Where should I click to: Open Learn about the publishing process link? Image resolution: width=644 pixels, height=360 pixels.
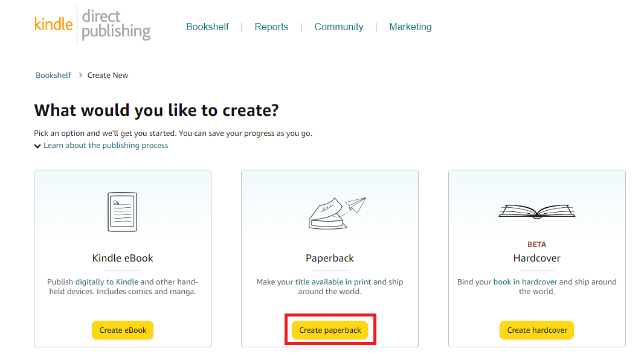[x=106, y=146]
